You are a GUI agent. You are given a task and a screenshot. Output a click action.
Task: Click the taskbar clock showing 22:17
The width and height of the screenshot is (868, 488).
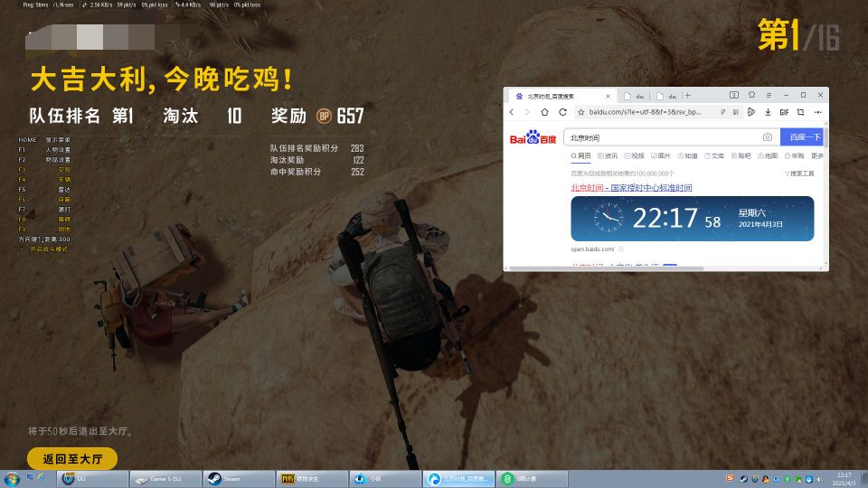(x=844, y=479)
